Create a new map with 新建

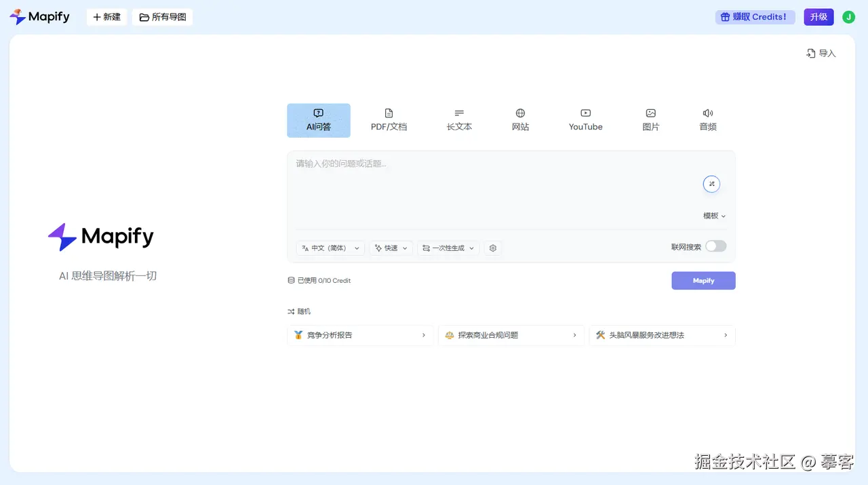pyautogui.click(x=106, y=17)
